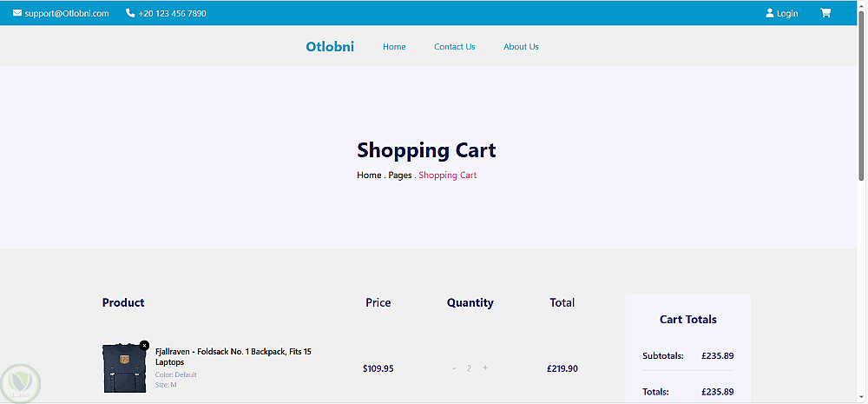Screen dimensions: 868x404
Task: Select the Home breadcrumb link
Action: click(x=369, y=176)
